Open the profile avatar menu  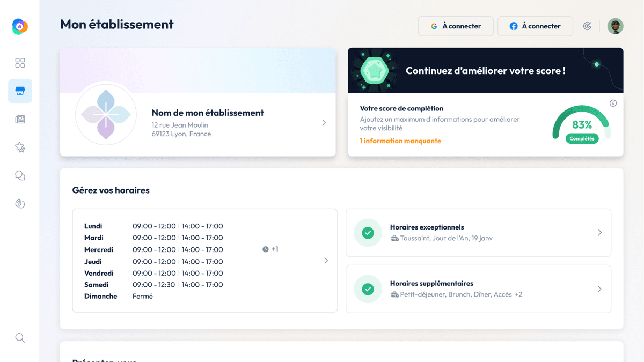coord(615,26)
